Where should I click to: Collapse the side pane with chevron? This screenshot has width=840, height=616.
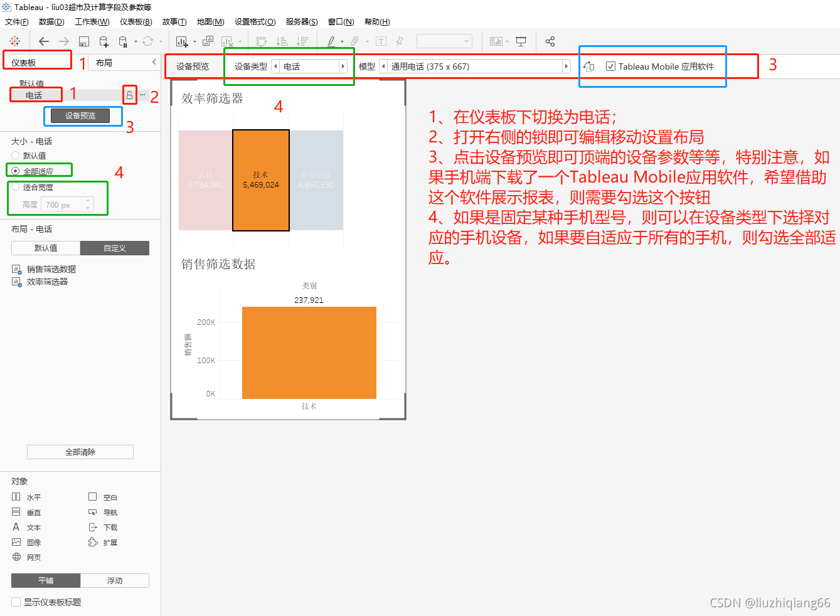click(154, 61)
